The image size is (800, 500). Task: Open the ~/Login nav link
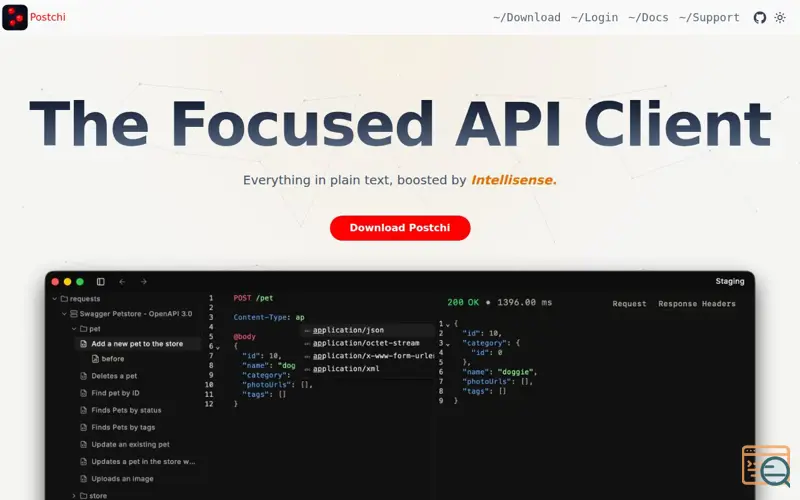pyautogui.click(x=594, y=18)
